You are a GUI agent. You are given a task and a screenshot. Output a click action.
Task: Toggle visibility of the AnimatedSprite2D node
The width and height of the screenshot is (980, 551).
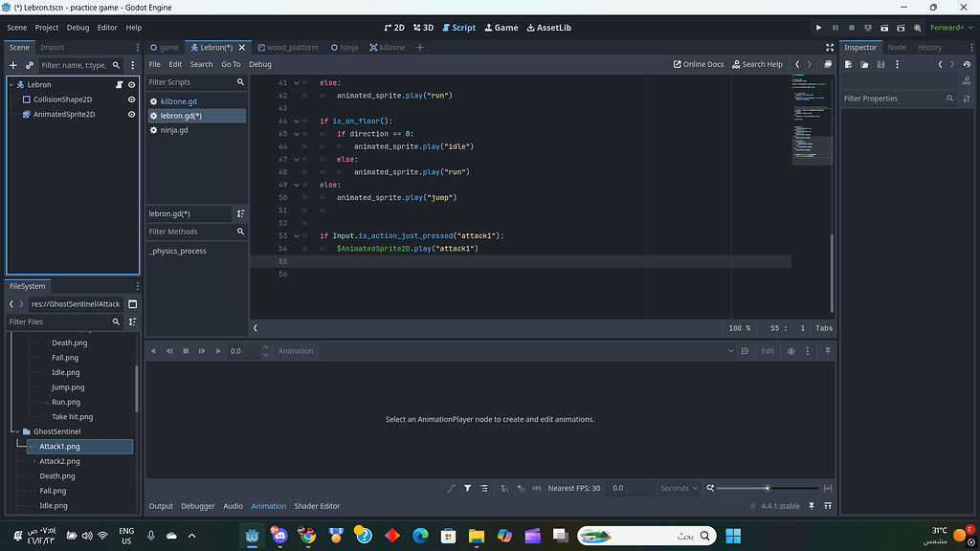click(x=131, y=114)
